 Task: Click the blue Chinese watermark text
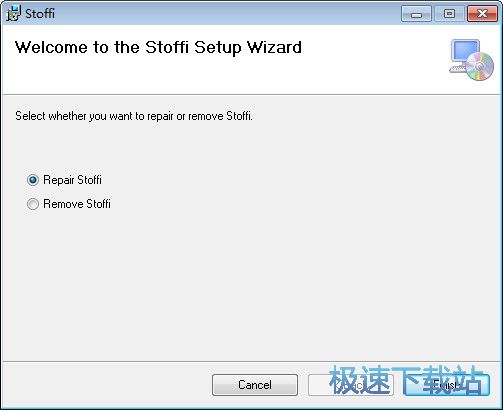click(x=407, y=380)
